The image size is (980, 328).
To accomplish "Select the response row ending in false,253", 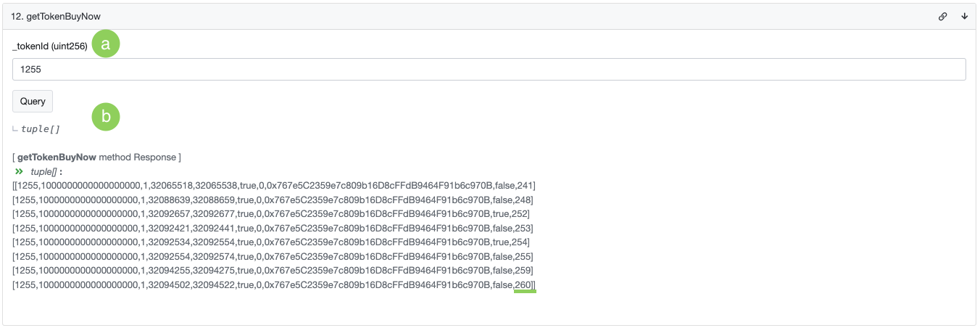I will click(x=273, y=228).
